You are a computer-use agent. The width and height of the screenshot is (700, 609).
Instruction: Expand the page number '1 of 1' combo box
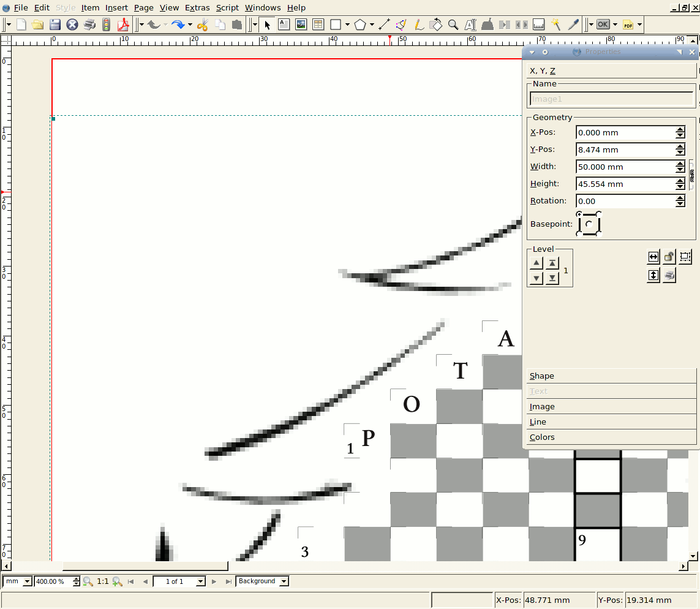pyautogui.click(x=179, y=581)
